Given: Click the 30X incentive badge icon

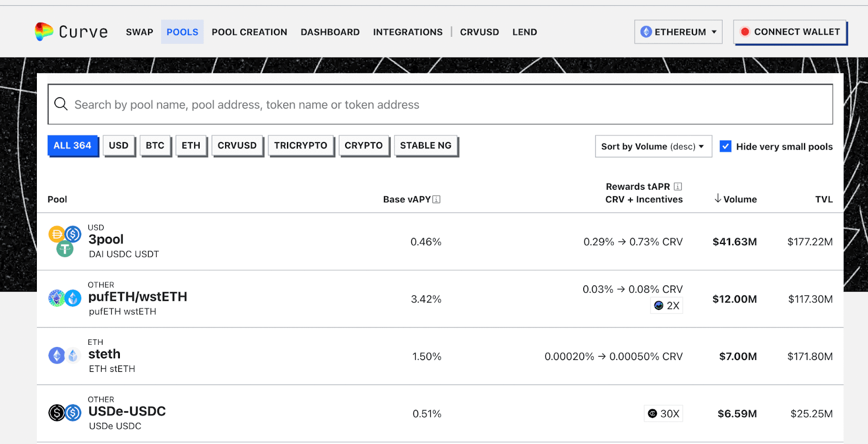Looking at the screenshot, I should click(x=653, y=414).
